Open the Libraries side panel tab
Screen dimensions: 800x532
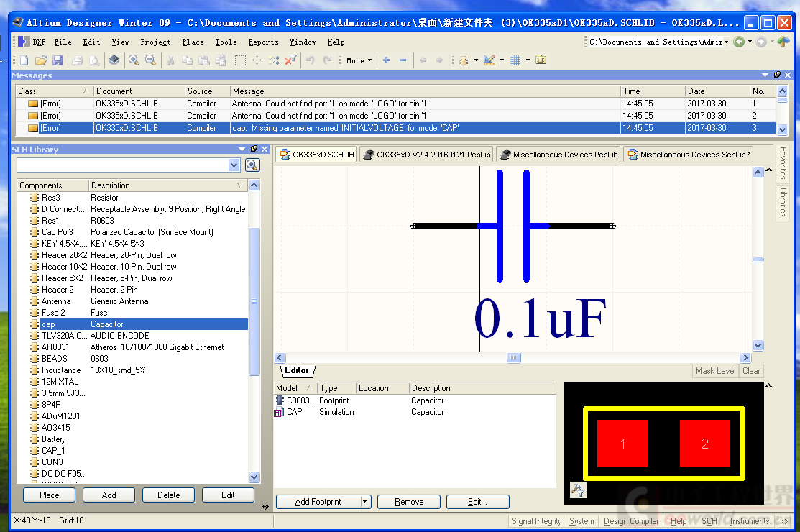click(x=783, y=201)
